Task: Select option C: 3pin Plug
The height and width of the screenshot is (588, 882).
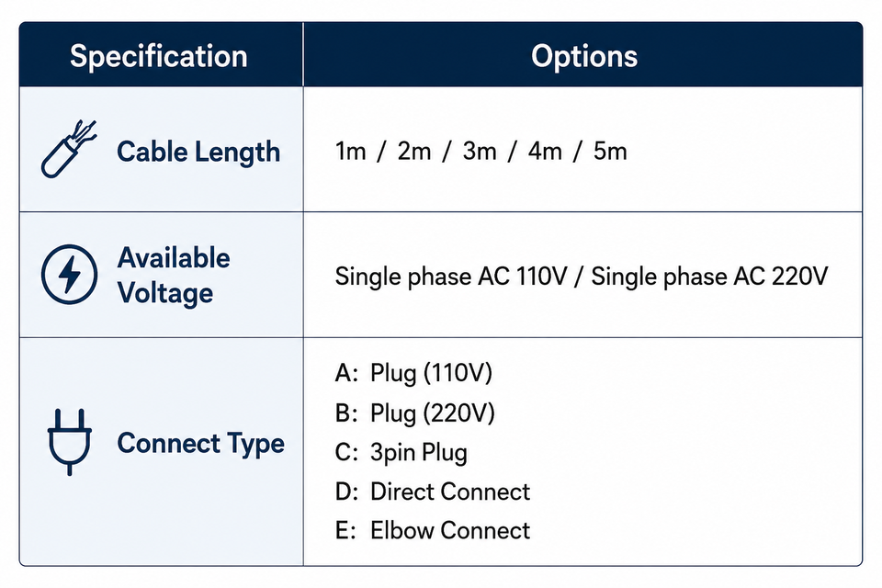Action: click(401, 452)
